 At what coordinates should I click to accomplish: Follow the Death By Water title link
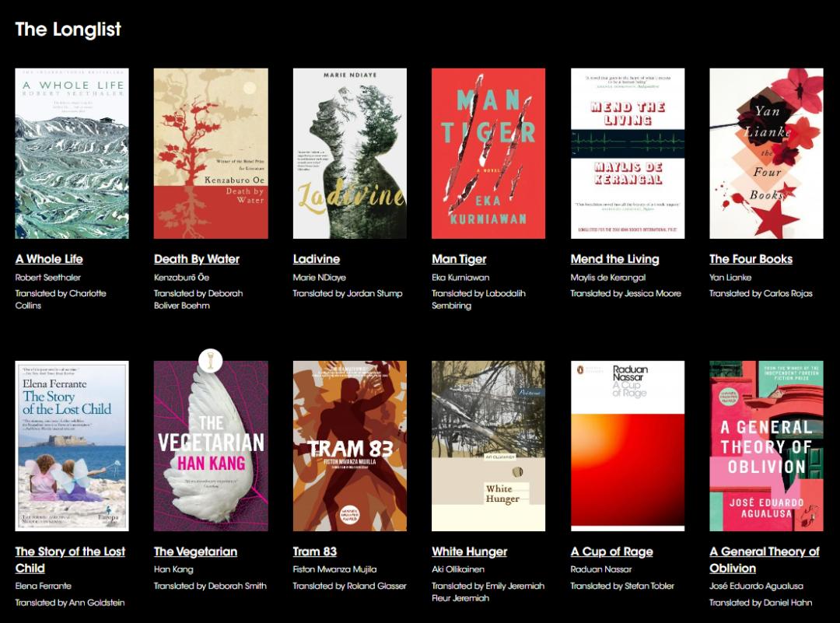point(197,259)
